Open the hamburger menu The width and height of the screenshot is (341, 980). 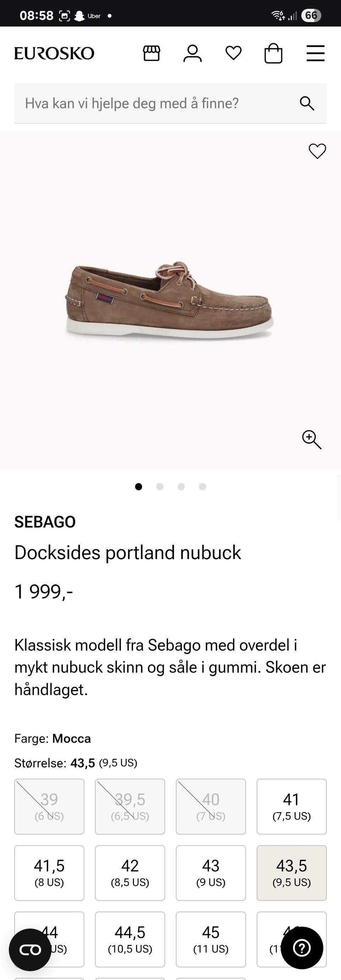pyautogui.click(x=315, y=53)
